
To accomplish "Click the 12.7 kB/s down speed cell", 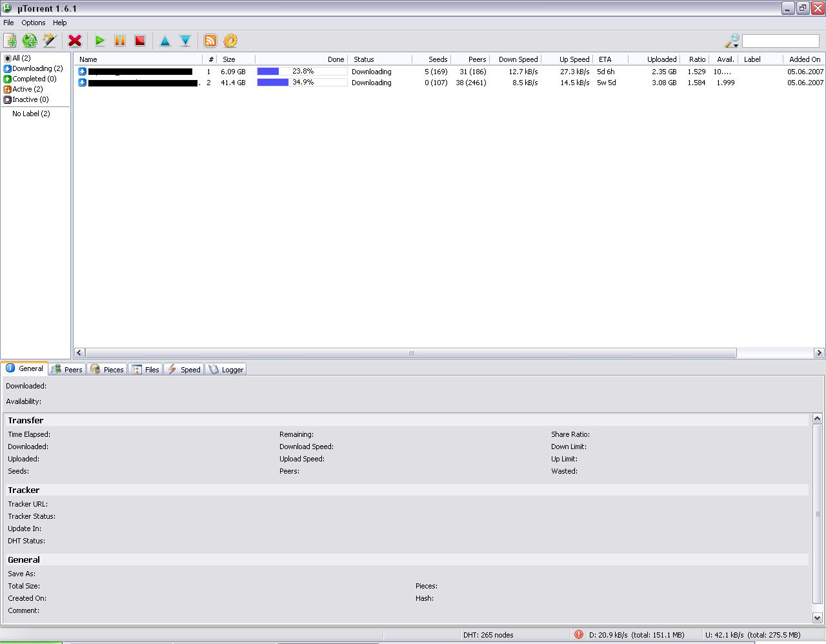I will 523,72.
